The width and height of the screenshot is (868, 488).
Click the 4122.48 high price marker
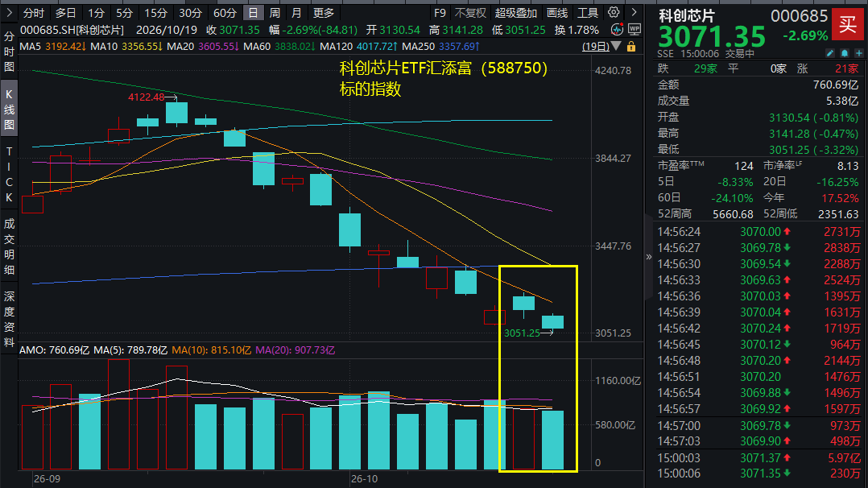pos(147,97)
